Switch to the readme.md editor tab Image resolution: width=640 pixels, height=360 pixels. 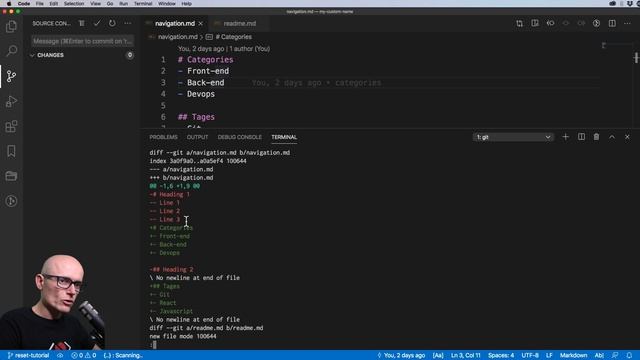pos(239,24)
